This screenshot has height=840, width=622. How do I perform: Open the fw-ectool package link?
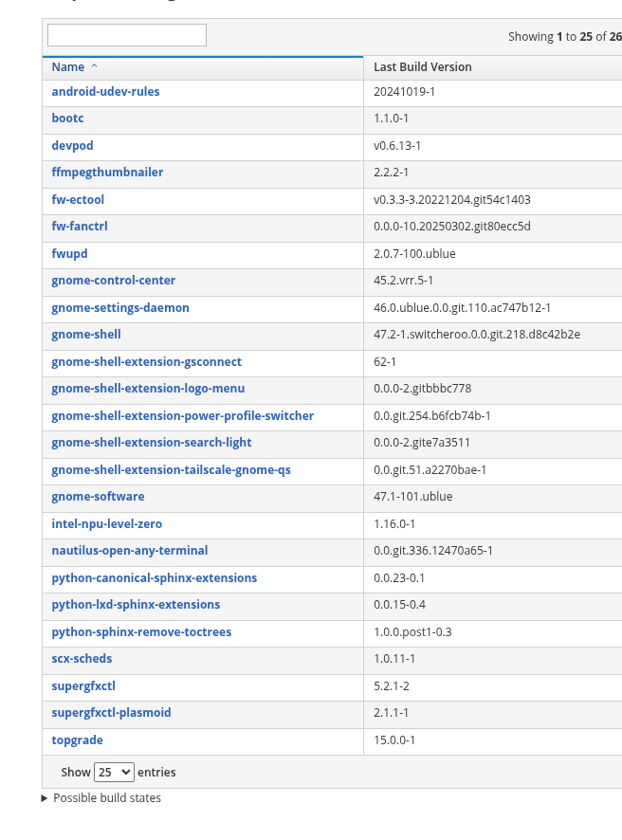(78, 200)
